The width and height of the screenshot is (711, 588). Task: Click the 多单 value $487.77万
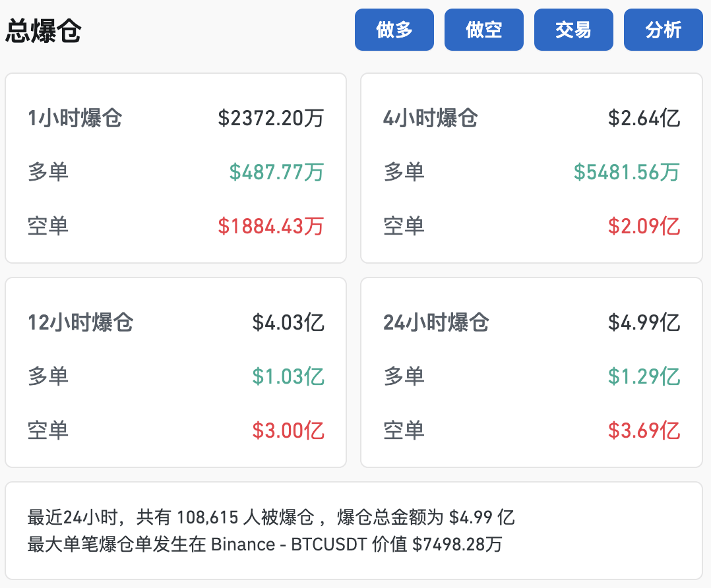276,172
